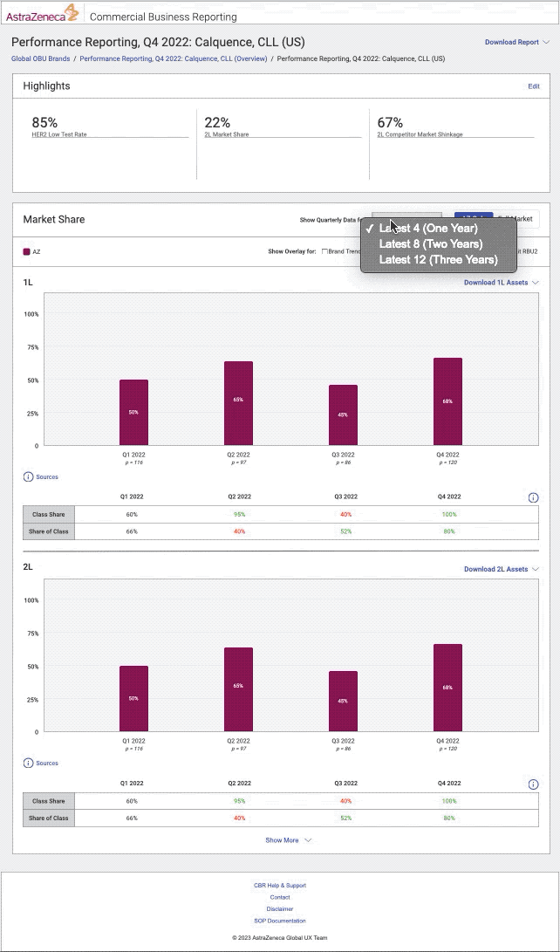Viewport: 560px width, 952px height.
Task: Edit the Highlights section
Action: click(533, 86)
